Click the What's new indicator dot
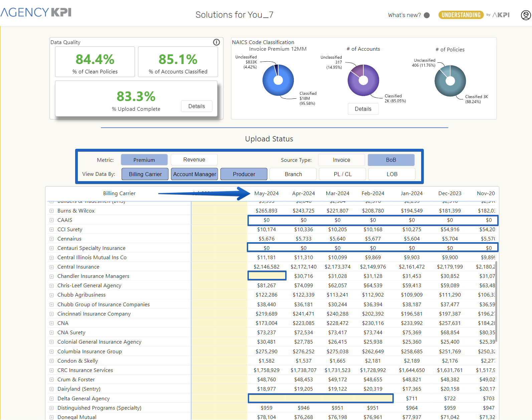The height and width of the screenshot is (420, 532). coord(426,15)
